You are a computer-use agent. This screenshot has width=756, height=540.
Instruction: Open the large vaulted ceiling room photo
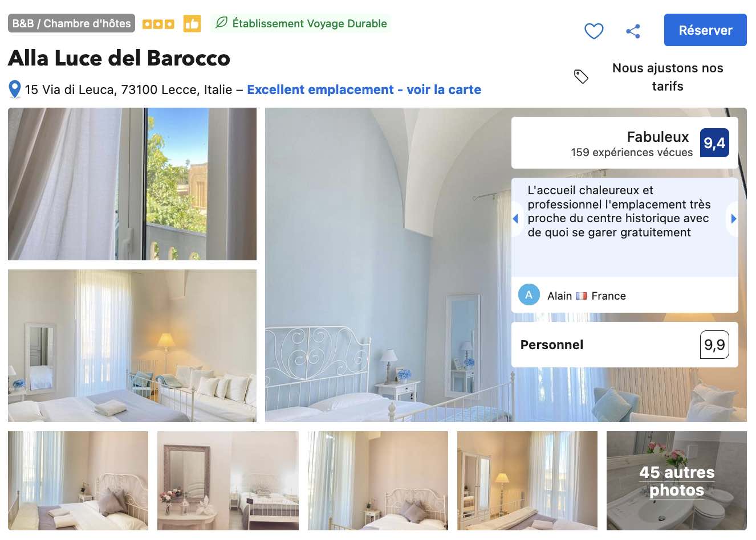[x=388, y=265]
